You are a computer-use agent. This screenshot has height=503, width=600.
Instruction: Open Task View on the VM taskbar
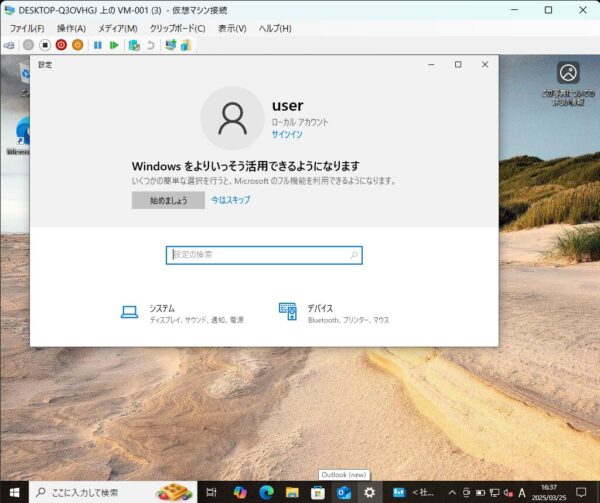211,492
